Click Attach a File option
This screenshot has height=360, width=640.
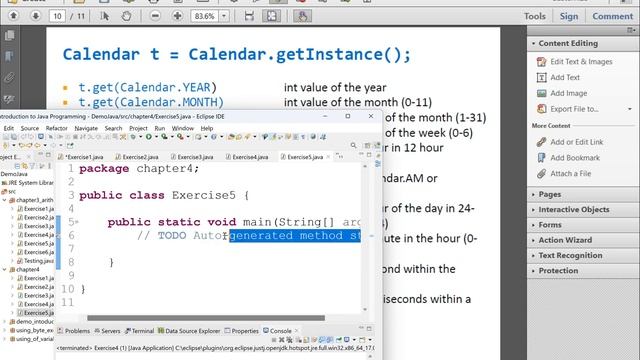[x=570, y=173]
